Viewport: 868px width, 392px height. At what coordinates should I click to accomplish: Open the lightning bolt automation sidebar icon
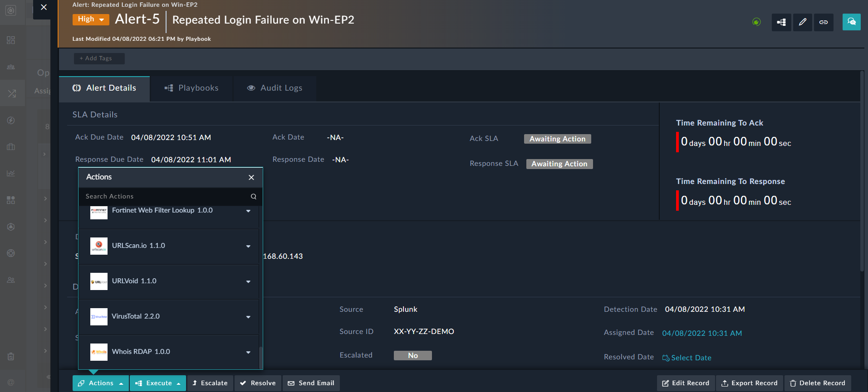pyautogui.click(x=11, y=120)
